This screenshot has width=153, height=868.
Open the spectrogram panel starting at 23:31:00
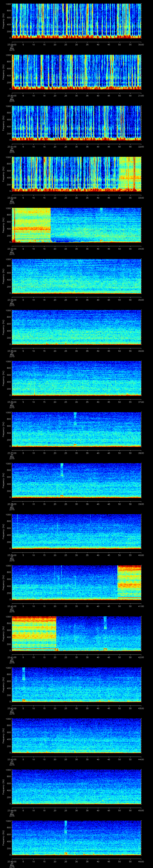[76, 123]
